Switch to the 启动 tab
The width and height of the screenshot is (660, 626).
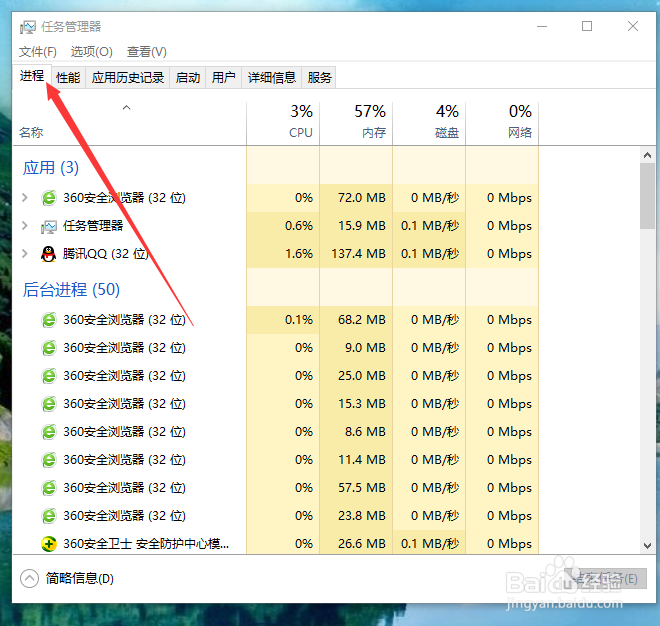[188, 77]
